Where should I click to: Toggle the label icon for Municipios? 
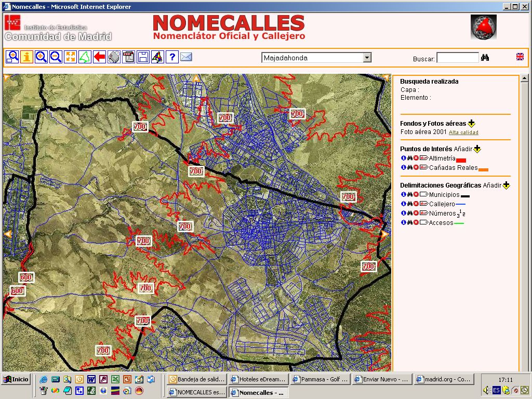[x=423, y=195]
